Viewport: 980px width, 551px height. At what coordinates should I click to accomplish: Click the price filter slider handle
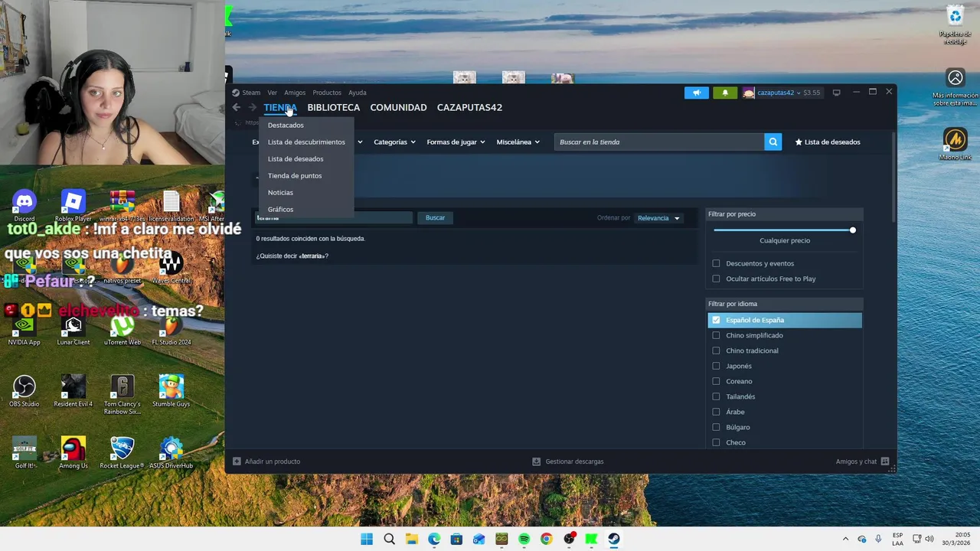[852, 230]
